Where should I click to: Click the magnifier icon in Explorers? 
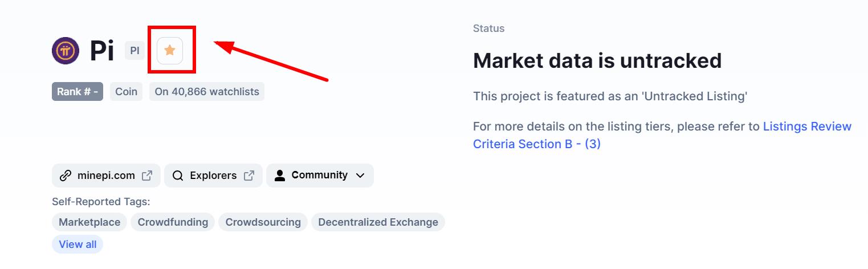tap(178, 176)
